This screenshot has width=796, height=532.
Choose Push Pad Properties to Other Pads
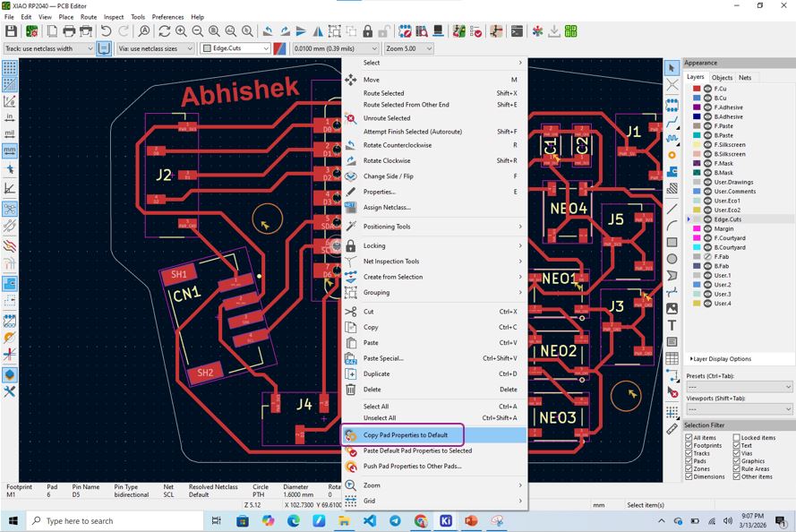434,466
